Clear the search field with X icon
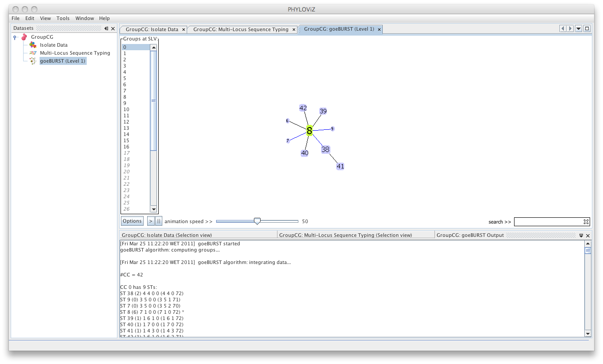 coord(586,221)
